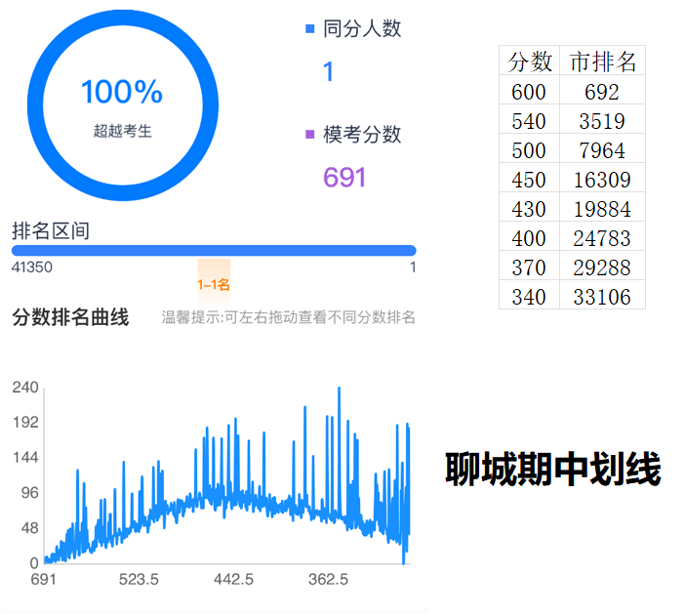Image resolution: width=685 pixels, height=616 pixels.
Task: Select the 16309 rank table cell
Action: click(602, 180)
